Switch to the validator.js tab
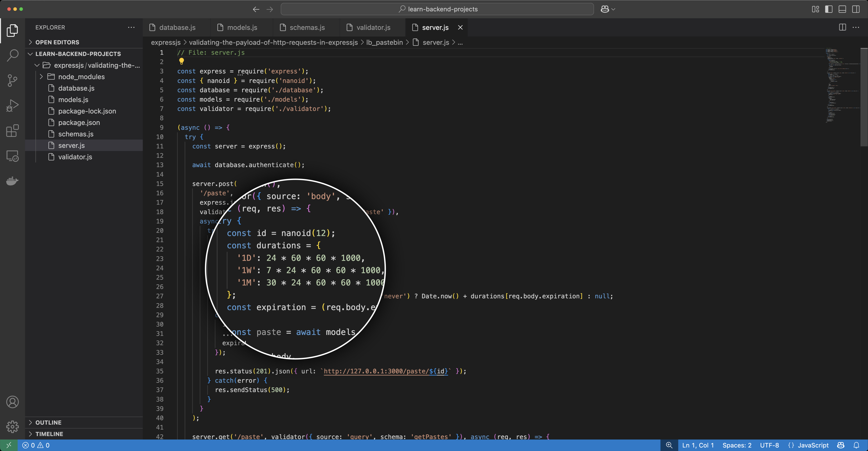This screenshot has height=451, width=868. pos(373,28)
